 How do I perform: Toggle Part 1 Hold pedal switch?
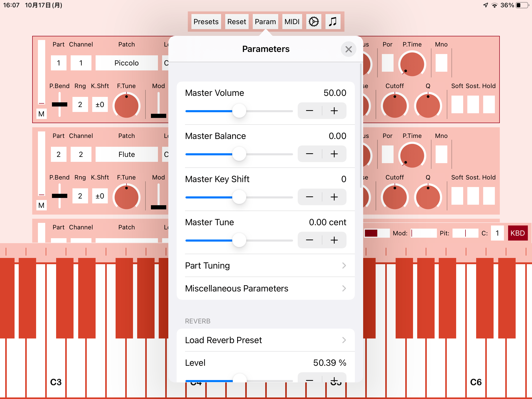tap(489, 104)
